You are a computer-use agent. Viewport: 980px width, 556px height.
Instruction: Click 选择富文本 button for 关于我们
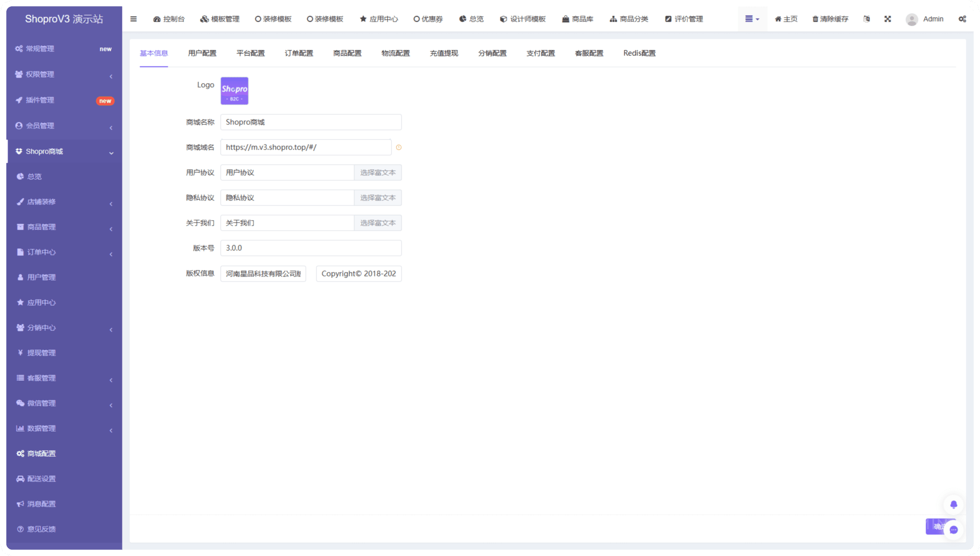coord(377,223)
